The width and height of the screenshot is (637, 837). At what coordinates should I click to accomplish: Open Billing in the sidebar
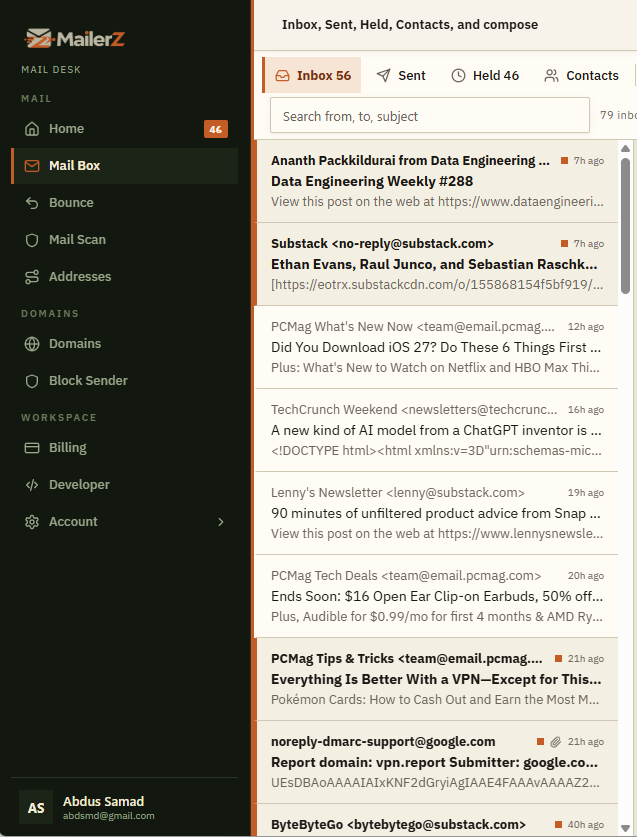click(x=125, y=447)
